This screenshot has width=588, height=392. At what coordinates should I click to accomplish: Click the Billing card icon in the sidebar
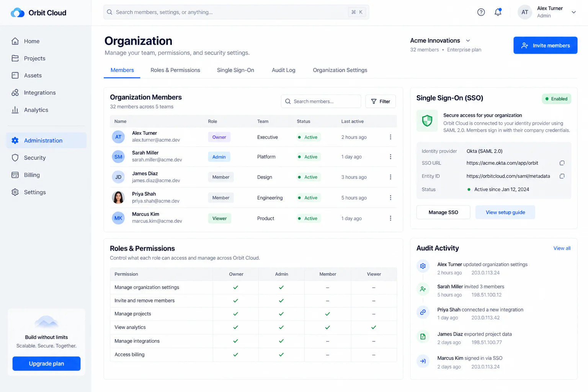15,175
